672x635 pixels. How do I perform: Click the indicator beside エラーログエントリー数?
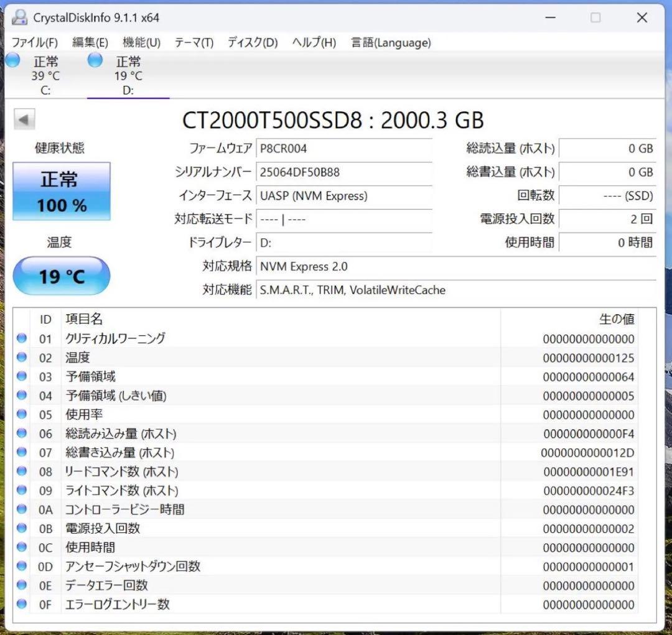coord(23,604)
